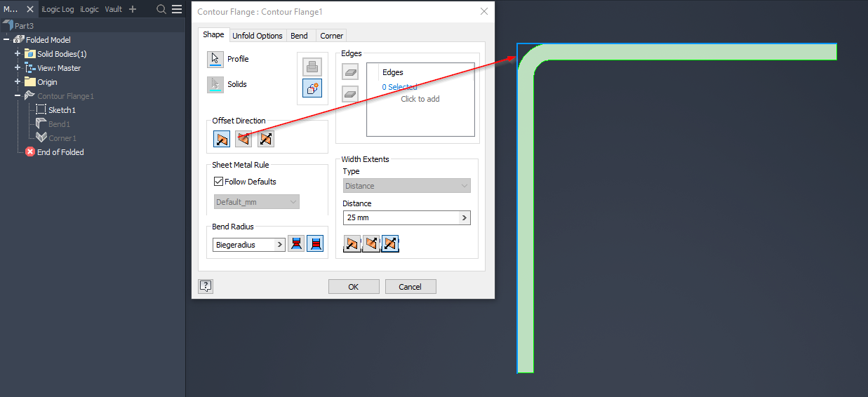Image resolution: width=868 pixels, height=397 pixels.
Task: Click the '0 Selected' edges entry
Action: coord(399,87)
